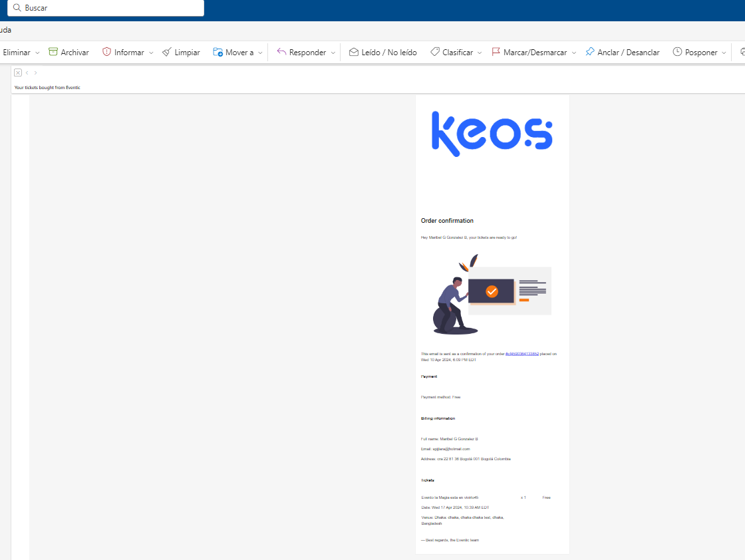Expand the Eliminar dropdown arrow
The width and height of the screenshot is (745, 560).
click(37, 53)
